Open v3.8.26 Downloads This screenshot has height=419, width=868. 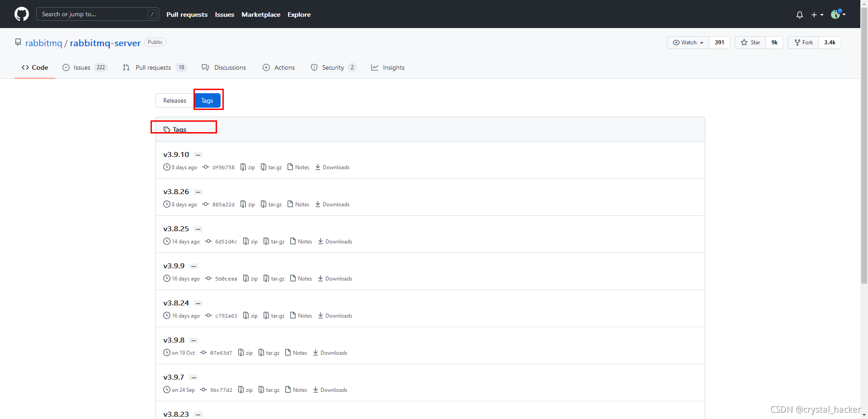click(332, 205)
